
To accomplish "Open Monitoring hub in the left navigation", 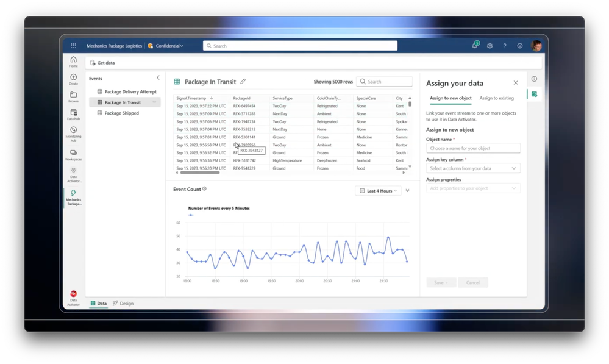I will 73,134.
